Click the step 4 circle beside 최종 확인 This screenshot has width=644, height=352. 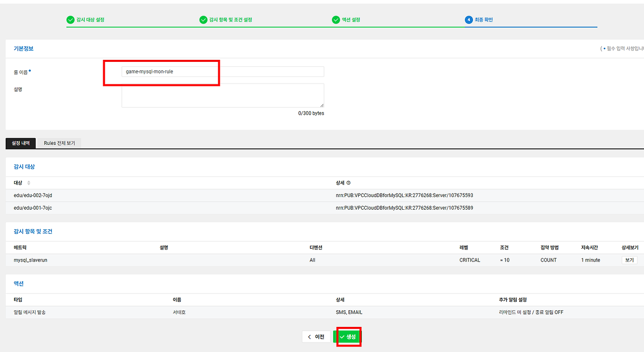469,20
